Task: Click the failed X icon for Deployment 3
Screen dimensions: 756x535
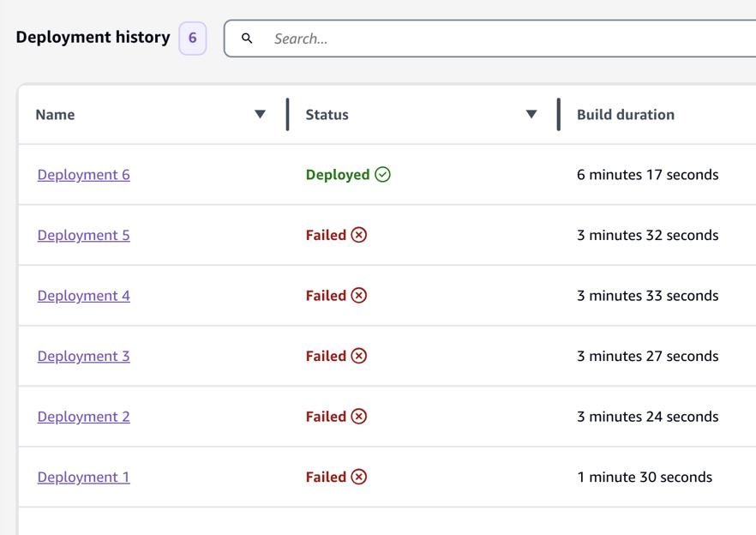Action: point(358,356)
